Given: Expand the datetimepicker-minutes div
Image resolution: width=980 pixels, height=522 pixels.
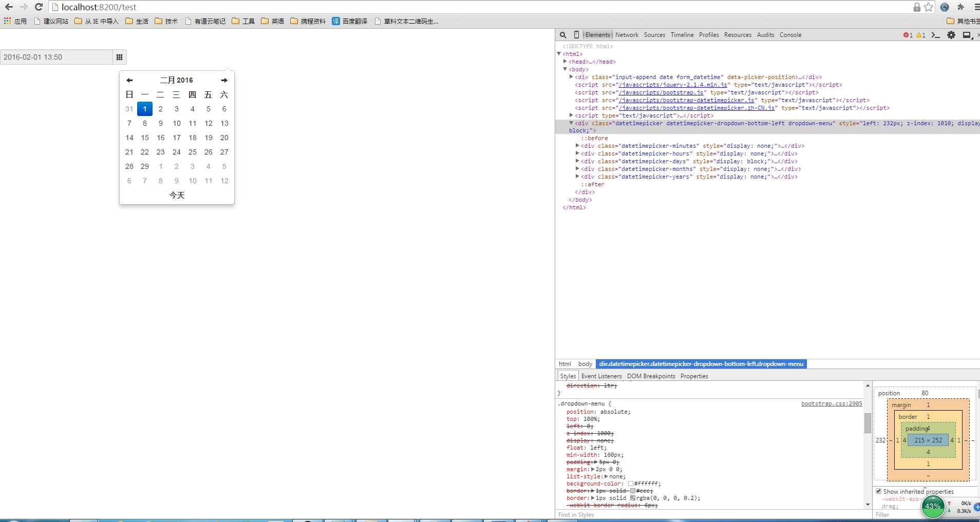Looking at the screenshot, I should coord(577,145).
